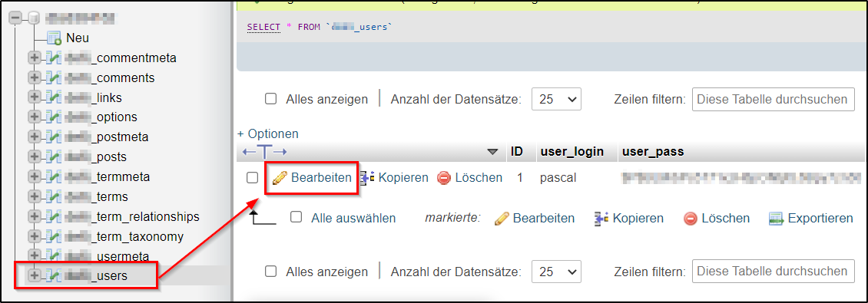868x303 pixels.
Task: Click the SELECT keyword in the query
Action: pyautogui.click(x=263, y=27)
